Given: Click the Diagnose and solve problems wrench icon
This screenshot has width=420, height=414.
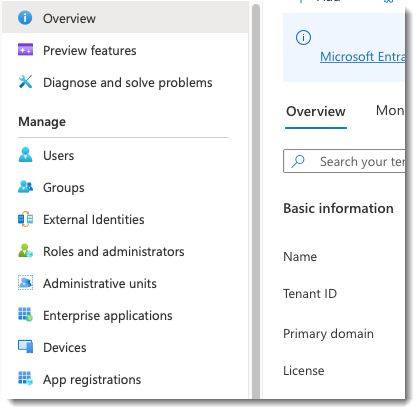Looking at the screenshot, I should 25,82.
